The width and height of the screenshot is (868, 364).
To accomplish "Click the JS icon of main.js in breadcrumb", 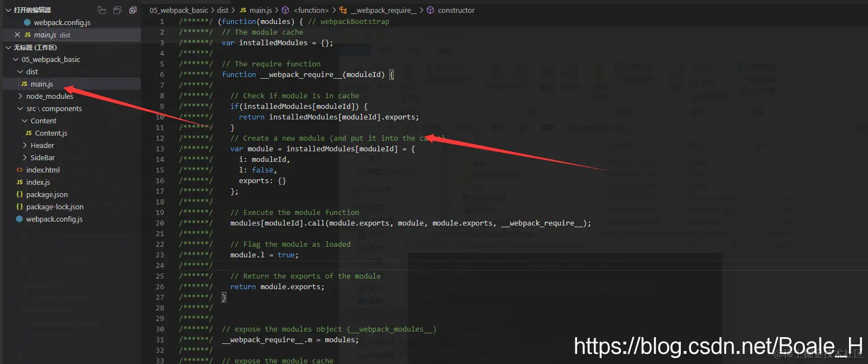I will (242, 10).
